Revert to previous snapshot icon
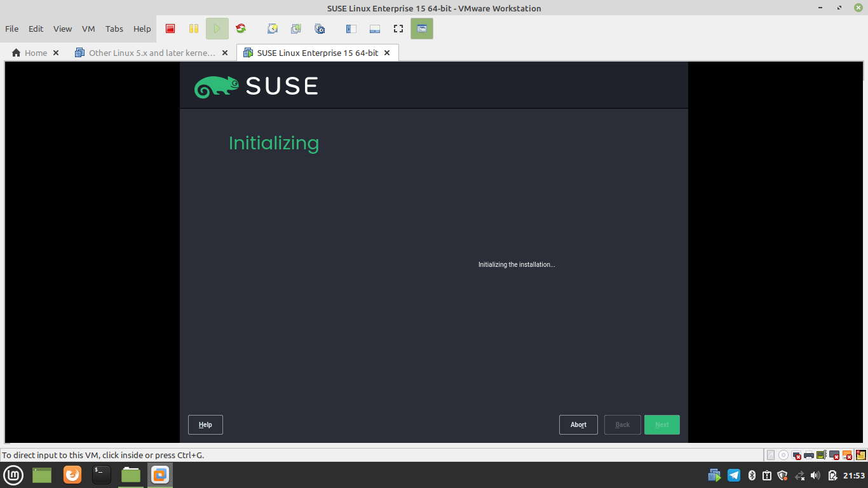Viewport: 868px width, 488px height. [296, 29]
